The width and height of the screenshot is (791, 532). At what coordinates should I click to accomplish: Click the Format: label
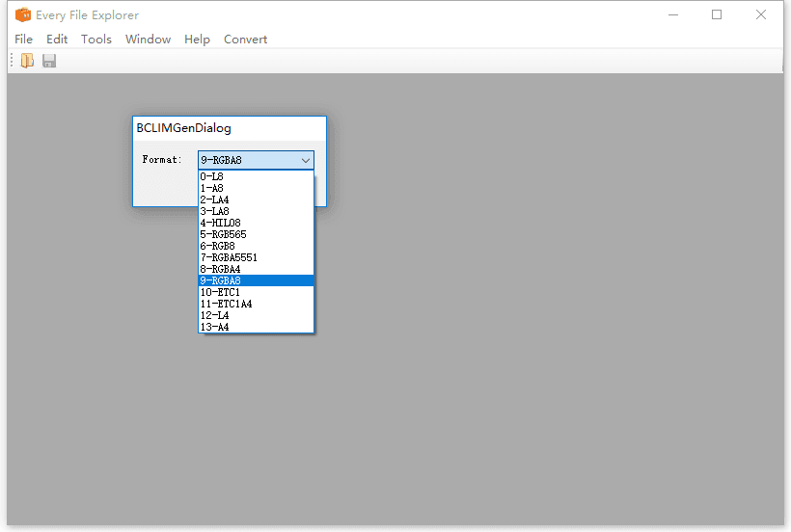coord(161,160)
